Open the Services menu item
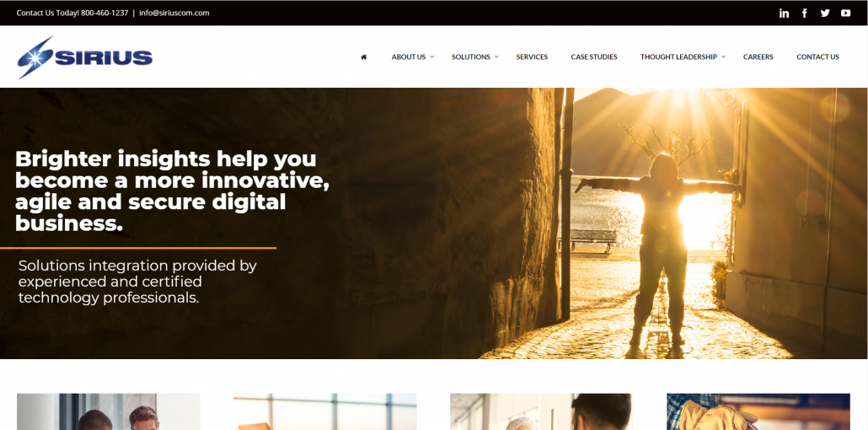The height and width of the screenshot is (430, 868). click(532, 56)
